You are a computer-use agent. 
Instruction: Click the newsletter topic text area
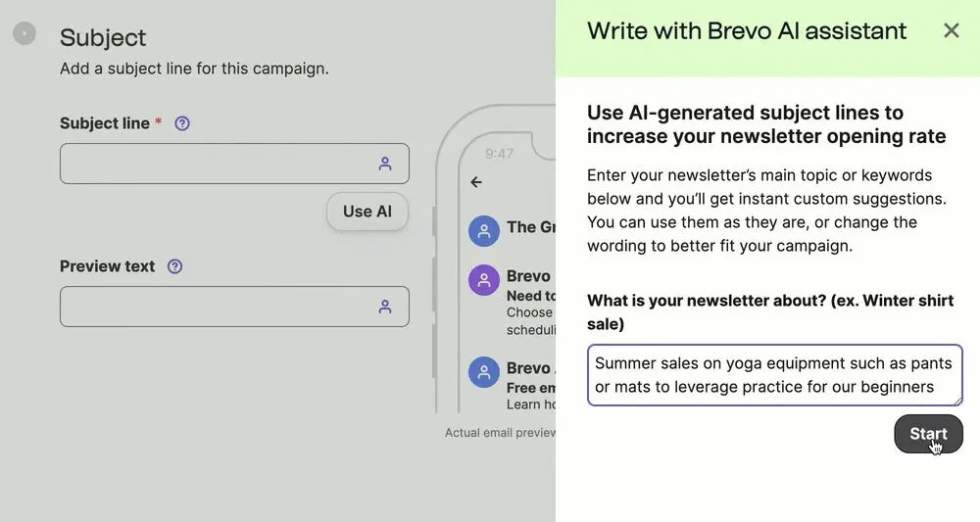click(774, 375)
